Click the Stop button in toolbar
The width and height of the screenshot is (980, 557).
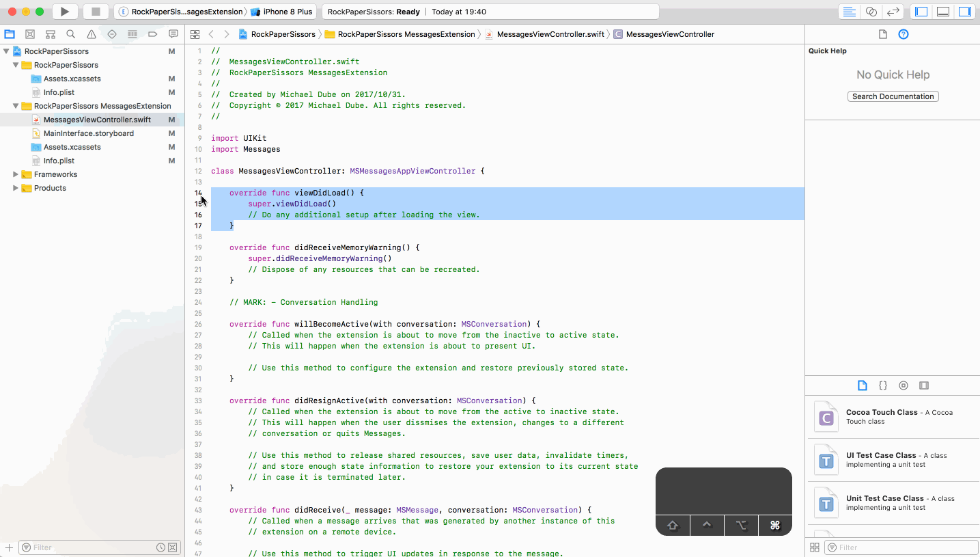point(96,12)
